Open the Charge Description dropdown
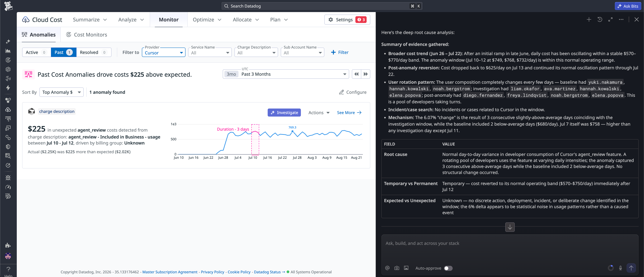Viewport: 644px width, 277px height. coord(256,53)
